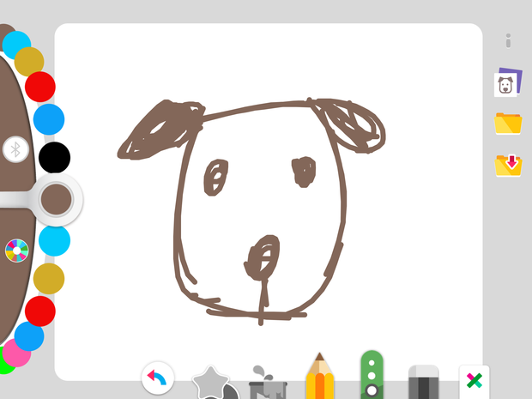Open the info button
The height and width of the screenshot is (399, 532).
tap(508, 41)
